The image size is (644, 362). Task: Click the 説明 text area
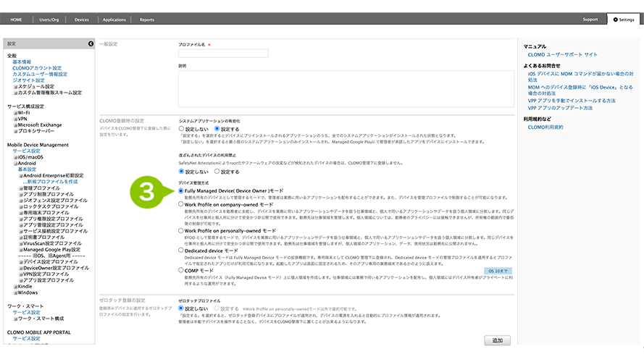pyautogui.click(x=346, y=88)
